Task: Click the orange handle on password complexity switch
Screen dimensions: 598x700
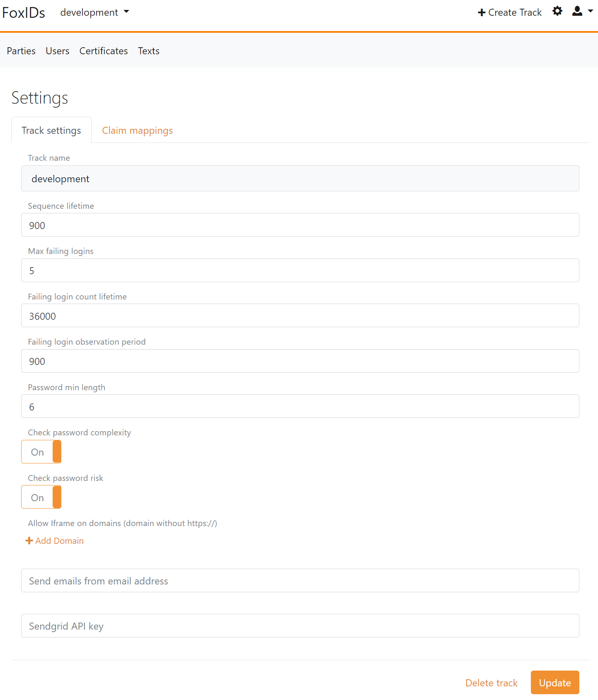Action: pyautogui.click(x=57, y=451)
